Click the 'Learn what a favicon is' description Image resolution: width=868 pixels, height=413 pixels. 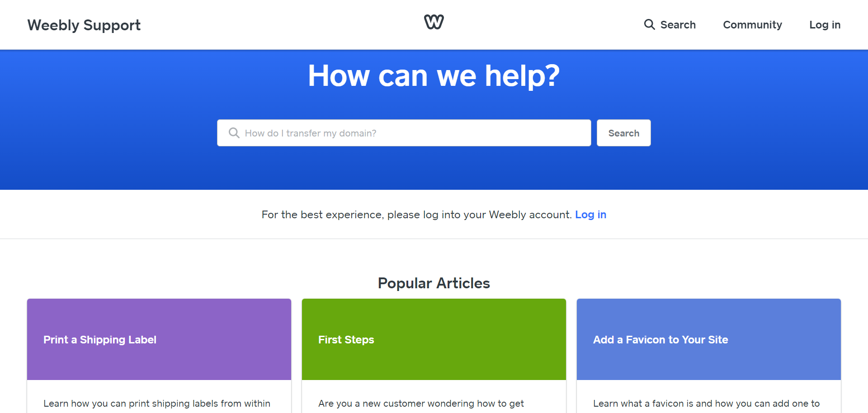[706, 403]
